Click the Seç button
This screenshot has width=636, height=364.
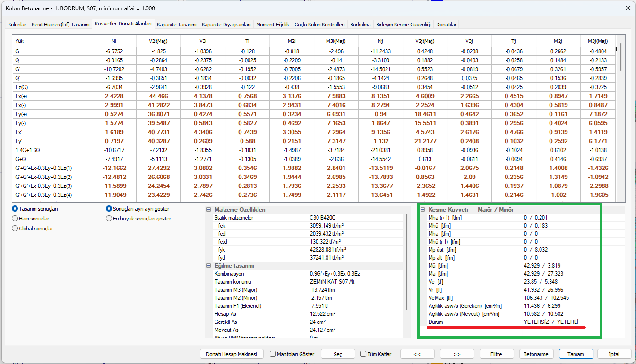pyautogui.click(x=338, y=354)
